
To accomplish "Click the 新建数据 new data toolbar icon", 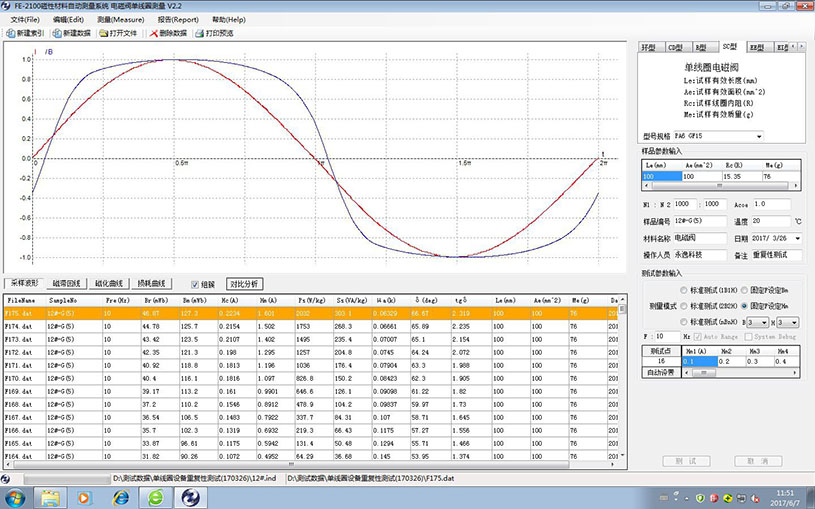I will coord(57,33).
